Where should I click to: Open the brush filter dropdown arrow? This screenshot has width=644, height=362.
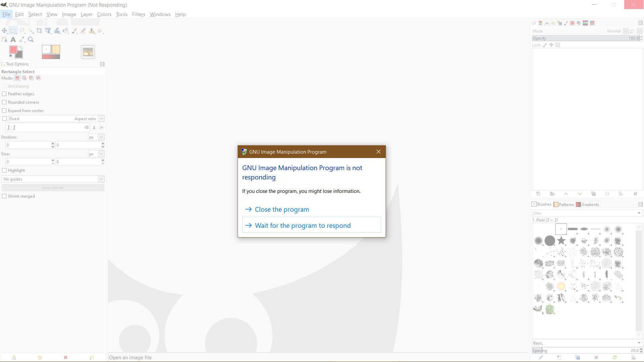639,213
